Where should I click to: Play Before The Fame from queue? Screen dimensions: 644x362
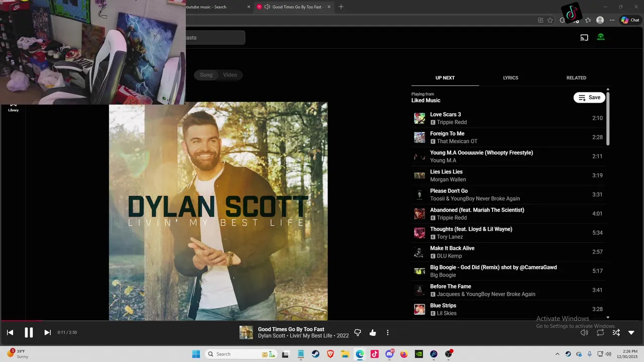pyautogui.click(x=508, y=290)
